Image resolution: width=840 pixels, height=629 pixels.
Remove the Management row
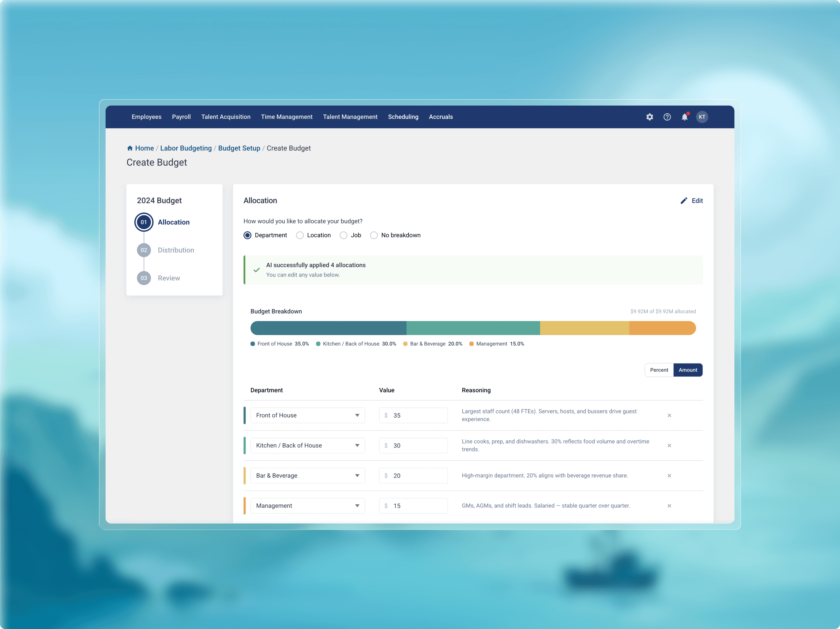pos(669,506)
